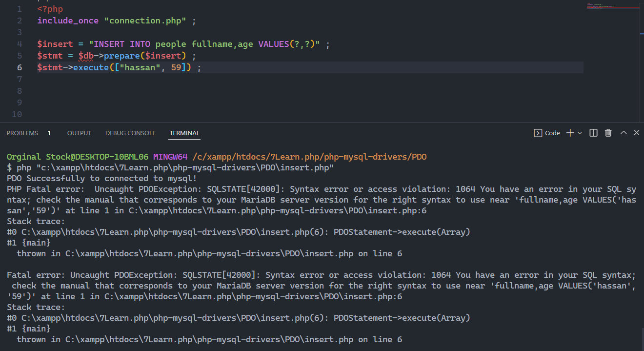Viewport: 644px width, 351px height.
Task: Click the php insert.php command line
Action: click(x=170, y=167)
